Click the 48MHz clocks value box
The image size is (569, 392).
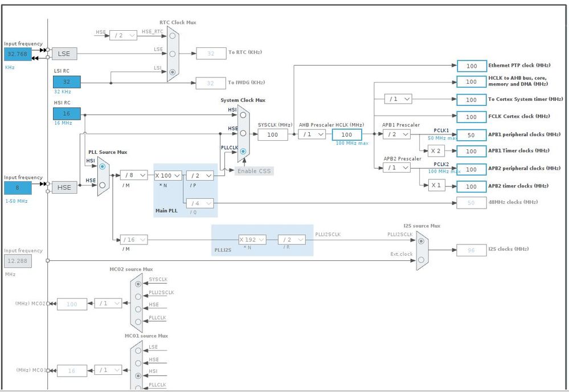click(x=472, y=203)
